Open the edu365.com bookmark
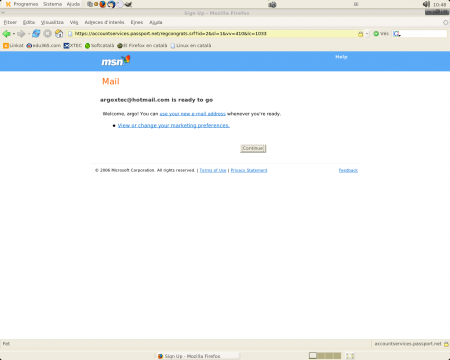Image resolution: width=450 pixels, height=360 pixels. (44, 46)
